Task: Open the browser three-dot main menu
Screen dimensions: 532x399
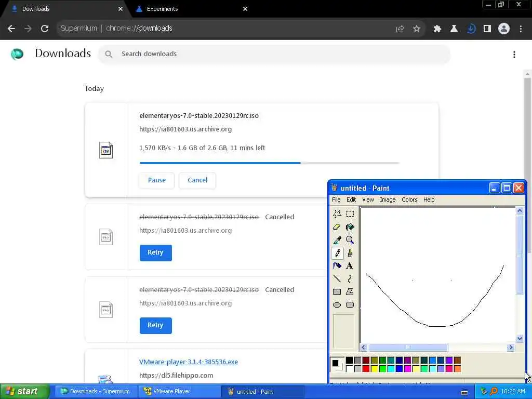Action: point(521,29)
